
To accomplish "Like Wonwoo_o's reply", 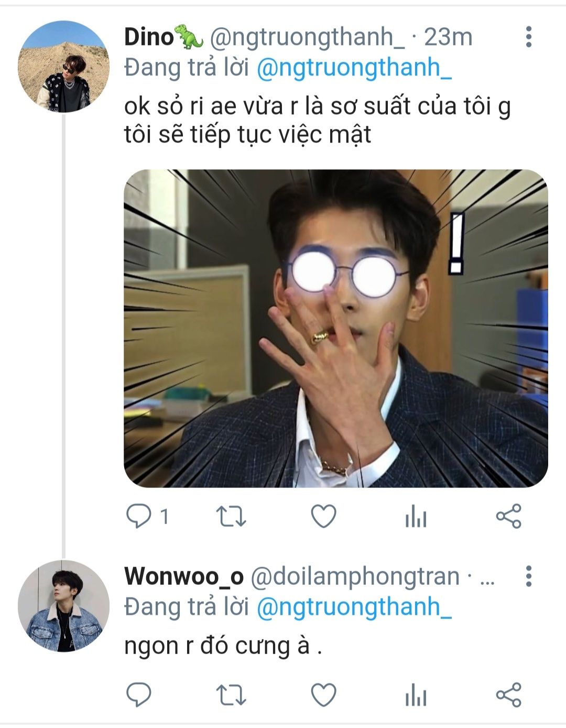I will [x=323, y=695].
